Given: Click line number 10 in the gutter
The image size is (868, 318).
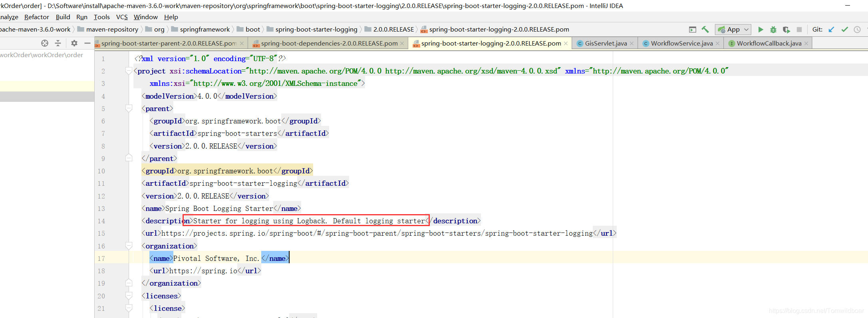Looking at the screenshot, I should [x=101, y=171].
